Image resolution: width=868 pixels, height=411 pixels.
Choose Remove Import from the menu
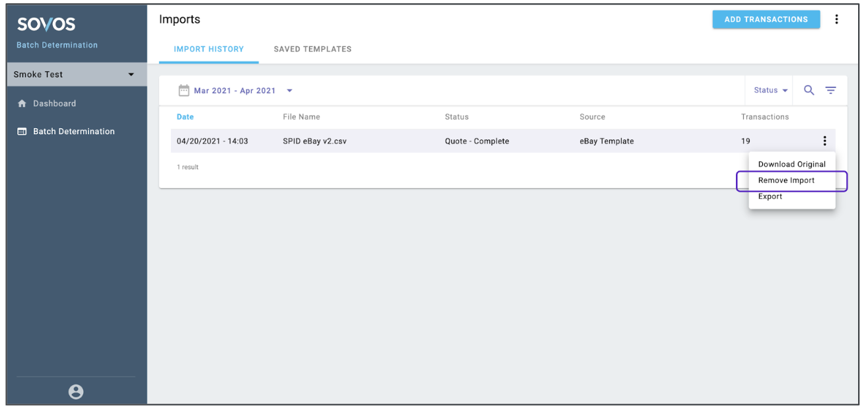pyautogui.click(x=786, y=180)
